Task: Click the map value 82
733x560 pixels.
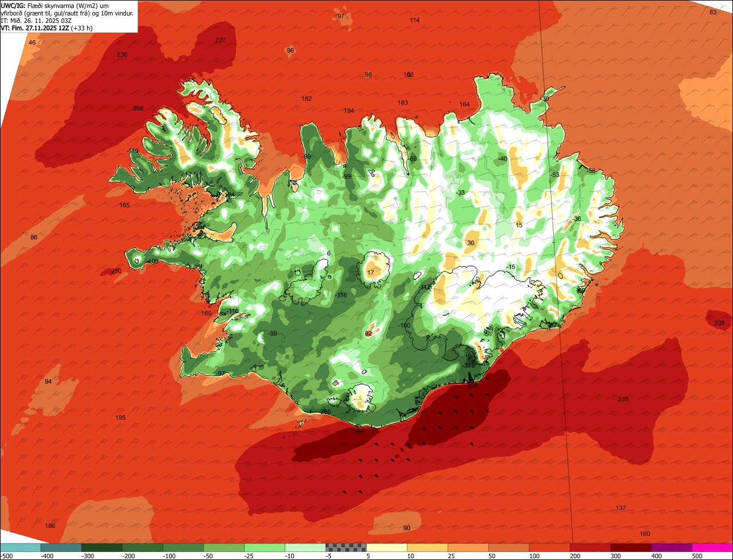Action: 369,333
